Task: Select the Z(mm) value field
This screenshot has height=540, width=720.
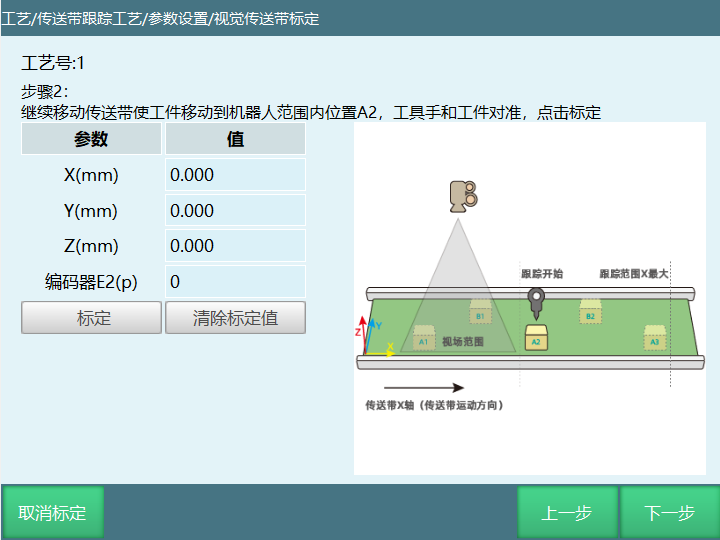Action: point(235,246)
